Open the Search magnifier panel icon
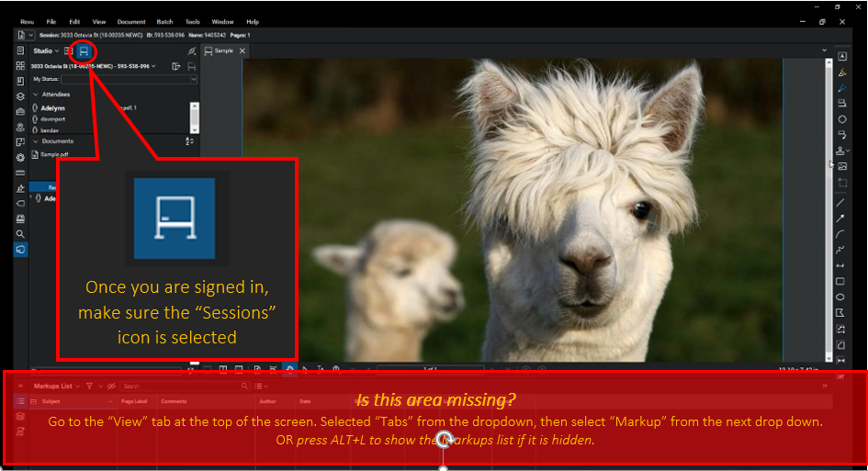868x471 pixels. (20, 234)
